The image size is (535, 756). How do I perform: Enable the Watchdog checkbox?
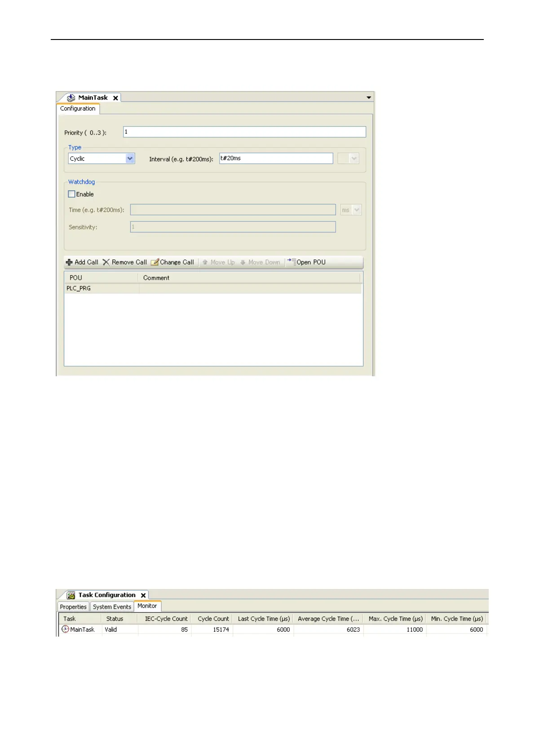click(x=71, y=194)
